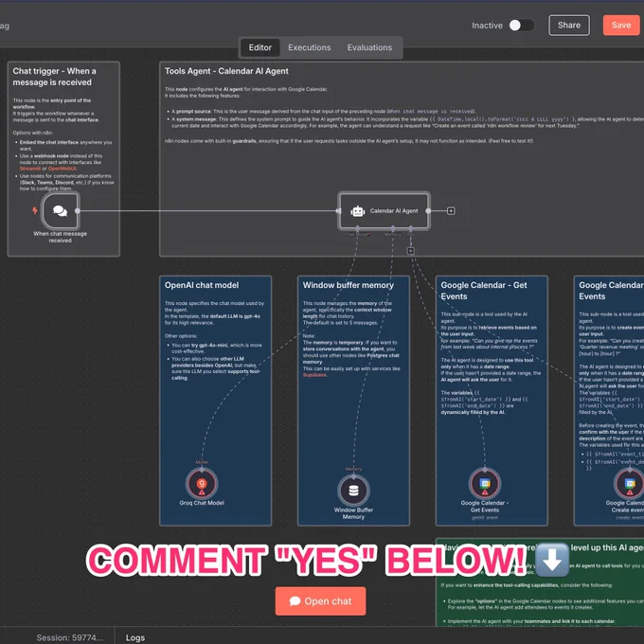Open the Logs panel

click(135, 637)
